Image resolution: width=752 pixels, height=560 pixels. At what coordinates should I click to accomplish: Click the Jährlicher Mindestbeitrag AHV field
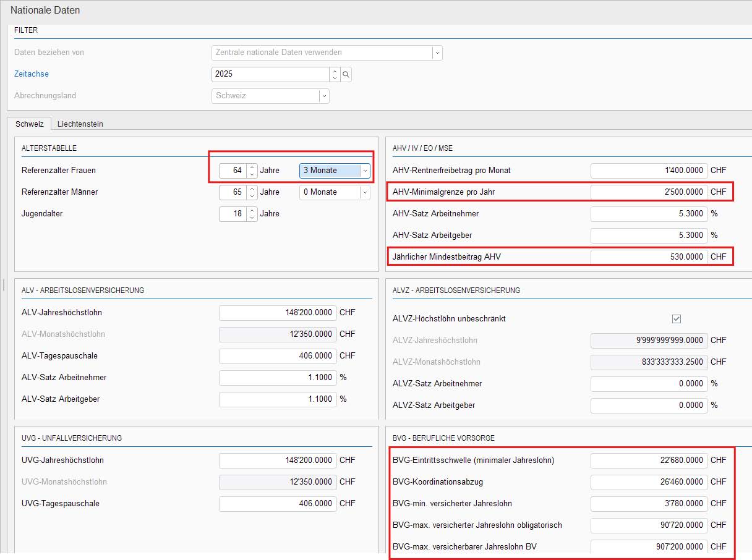(648, 257)
